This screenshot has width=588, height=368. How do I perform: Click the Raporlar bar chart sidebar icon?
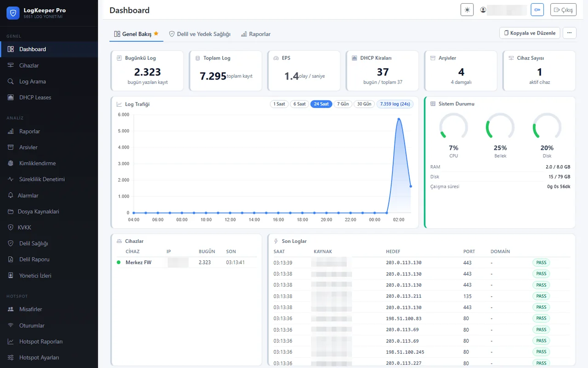click(x=11, y=132)
